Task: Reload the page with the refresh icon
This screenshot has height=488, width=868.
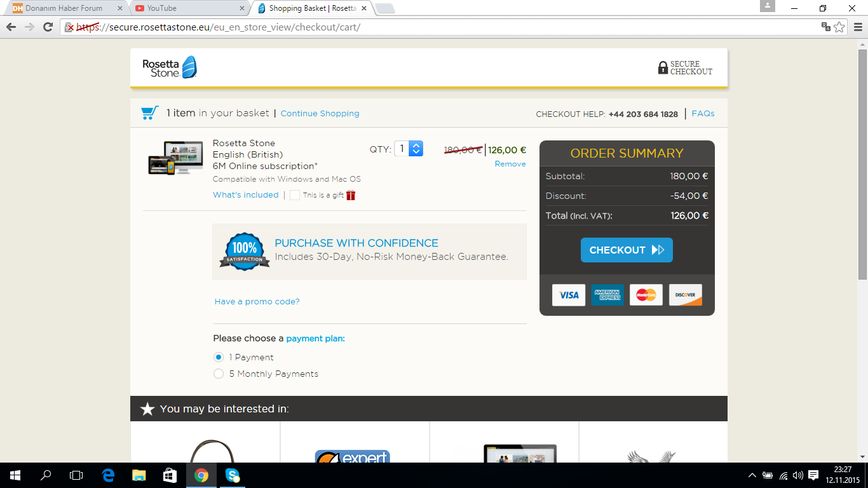Action: [48, 27]
